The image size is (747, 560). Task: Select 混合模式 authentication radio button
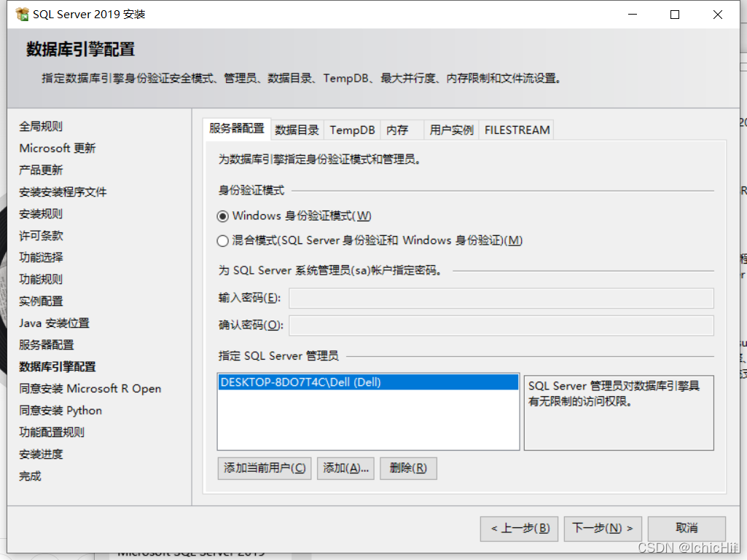[x=222, y=241]
